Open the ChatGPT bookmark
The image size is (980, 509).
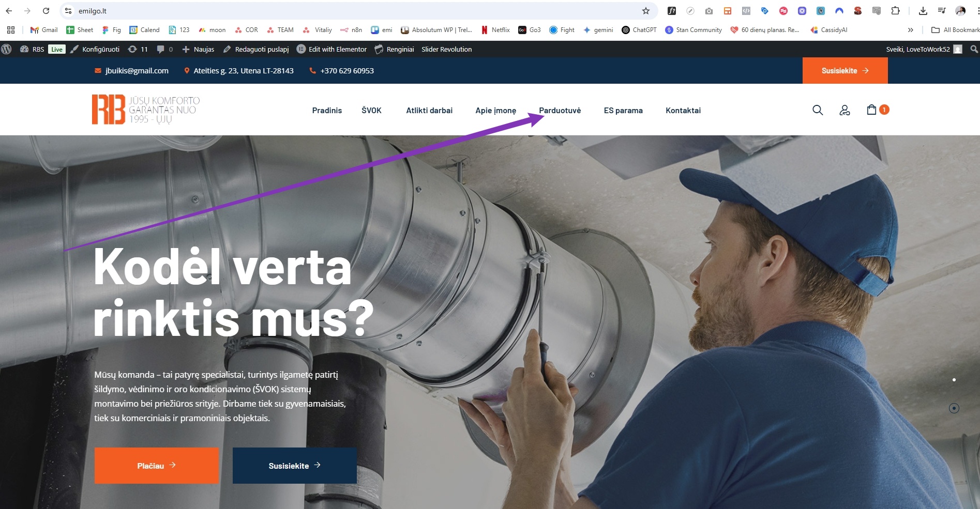pos(639,30)
